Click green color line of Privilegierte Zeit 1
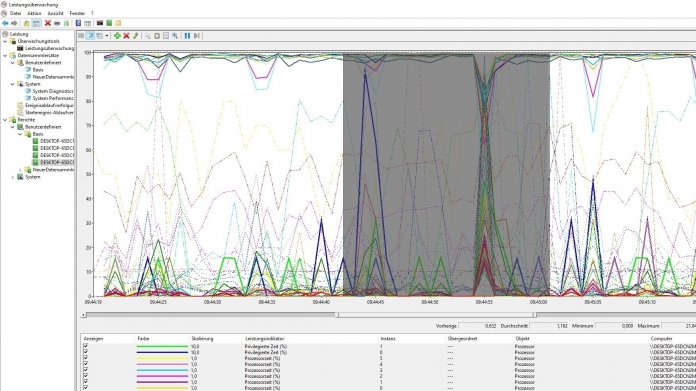Viewport: 696px width, 391px height. (x=162, y=346)
